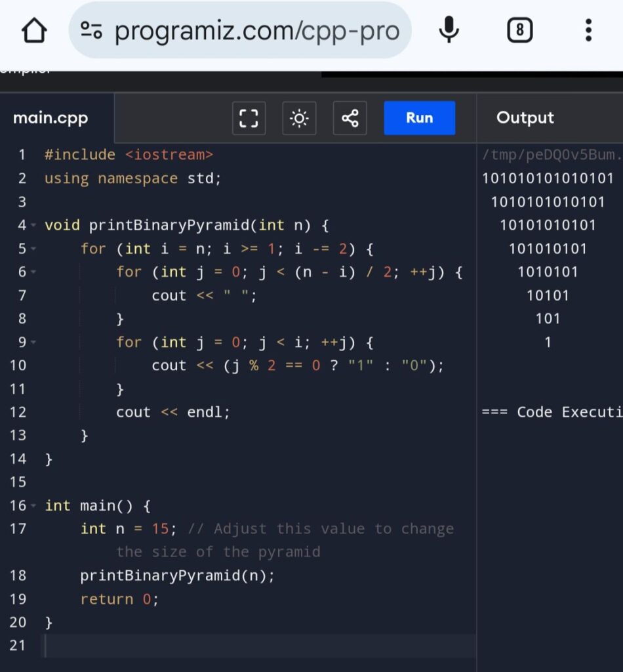Tap the programiz.com address bar
The width and height of the screenshot is (623, 672).
coord(256,31)
